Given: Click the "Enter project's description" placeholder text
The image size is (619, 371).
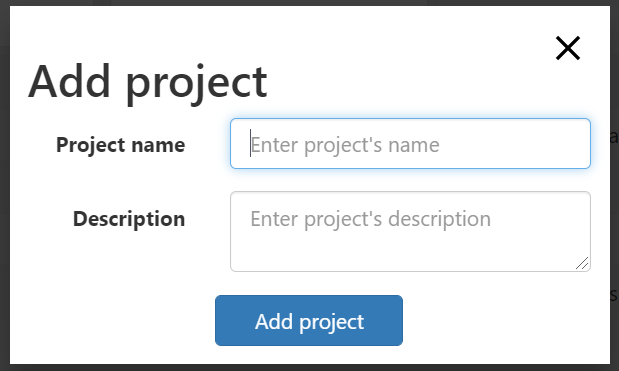Looking at the screenshot, I should point(371,219).
